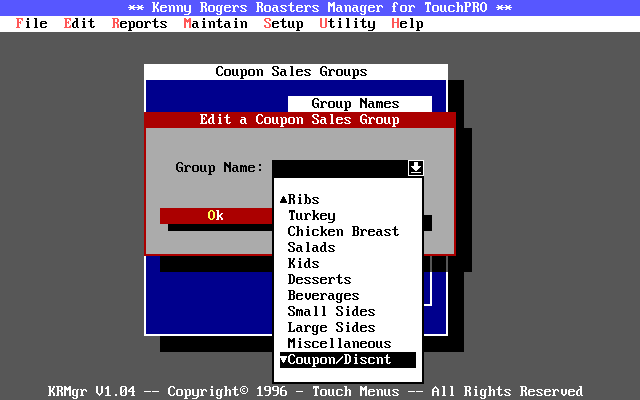Select the highlighted Coupon/Discnt entry
Image resolution: width=640 pixels, height=400 pixels.
[348, 360]
